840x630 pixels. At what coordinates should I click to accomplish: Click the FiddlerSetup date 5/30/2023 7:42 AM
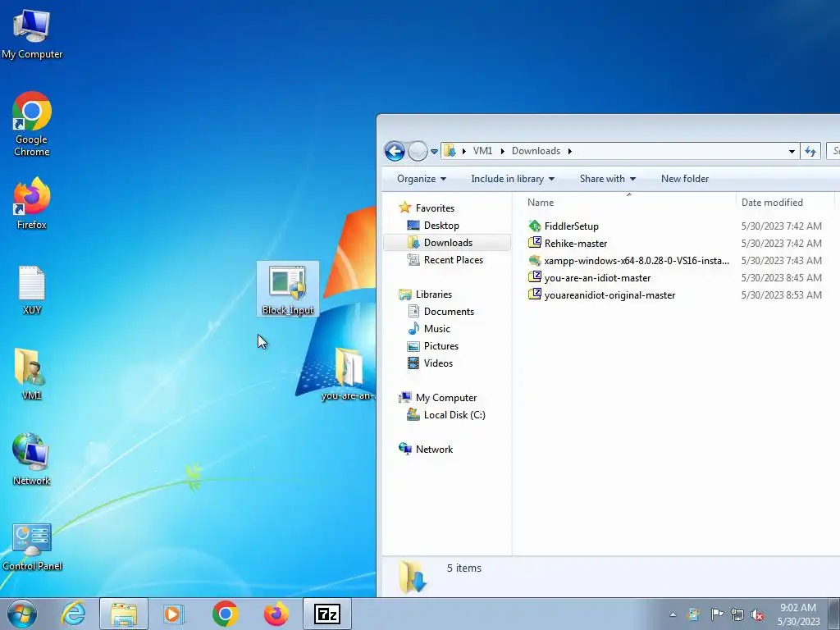point(781,226)
